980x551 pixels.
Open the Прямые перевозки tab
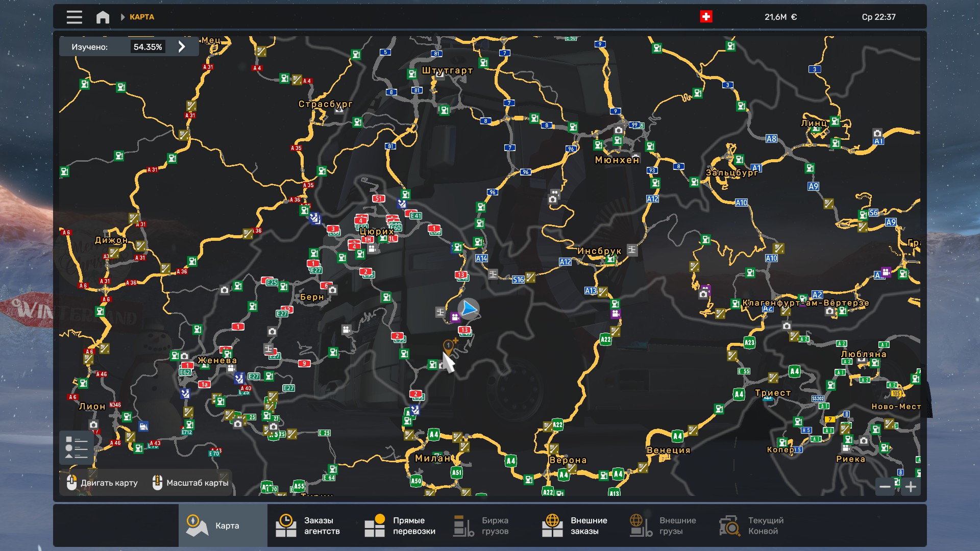point(401,525)
